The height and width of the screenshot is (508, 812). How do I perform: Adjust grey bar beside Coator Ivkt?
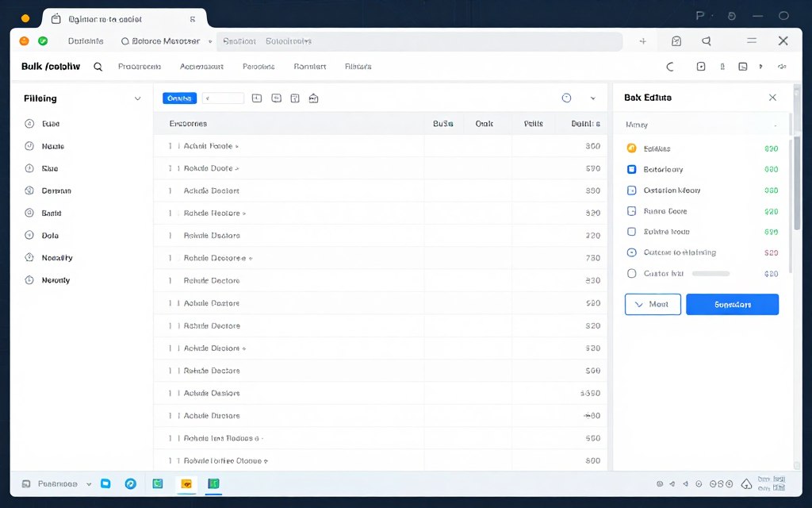(710, 273)
